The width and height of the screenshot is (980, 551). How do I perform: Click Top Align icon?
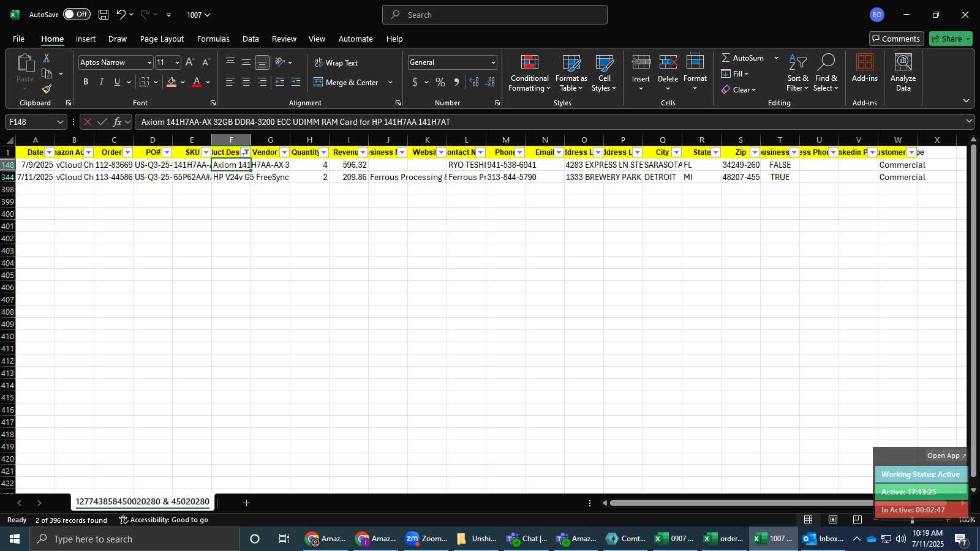click(230, 62)
